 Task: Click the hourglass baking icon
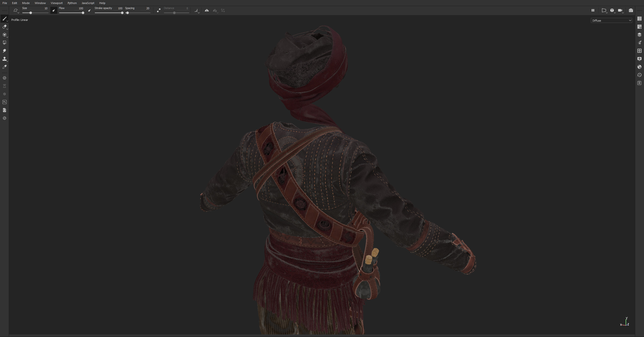click(x=4, y=86)
